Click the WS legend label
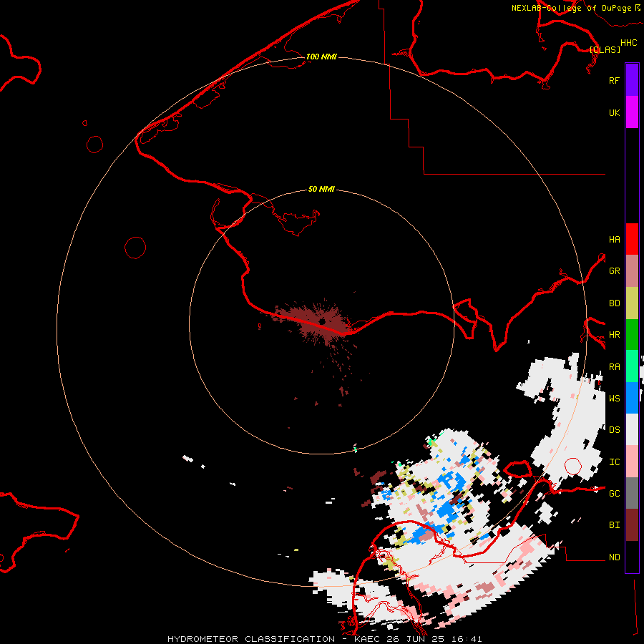The width and height of the screenshot is (644, 644). click(614, 398)
